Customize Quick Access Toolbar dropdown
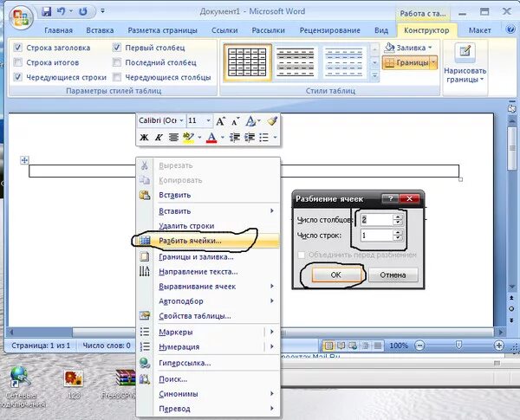This screenshot has height=420, width=520. click(103, 11)
